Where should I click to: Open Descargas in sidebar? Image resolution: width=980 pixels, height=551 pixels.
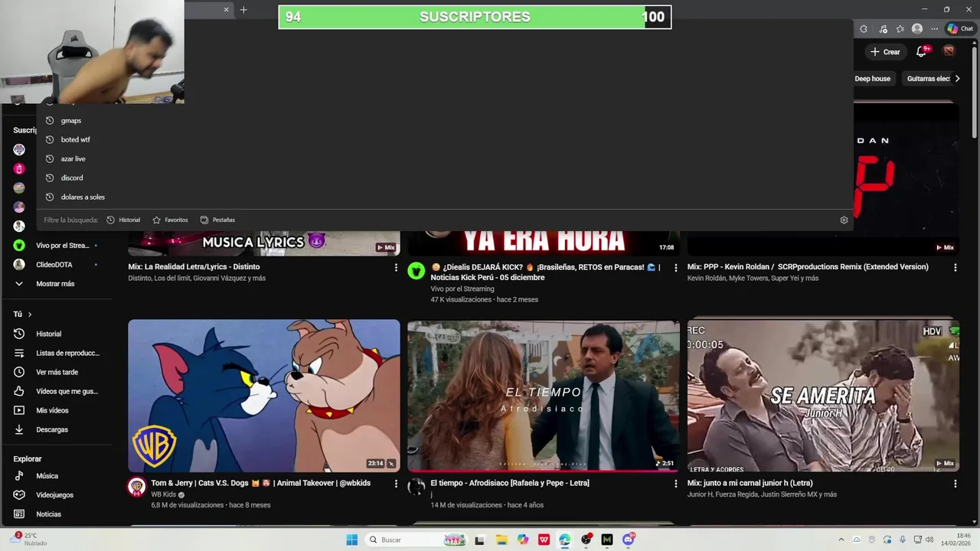click(58, 429)
